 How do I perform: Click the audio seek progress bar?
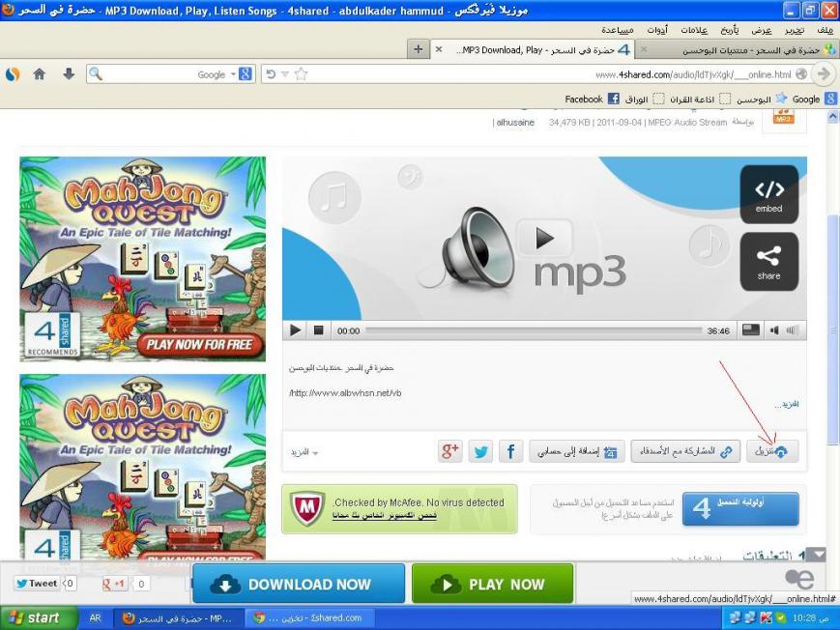534,330
